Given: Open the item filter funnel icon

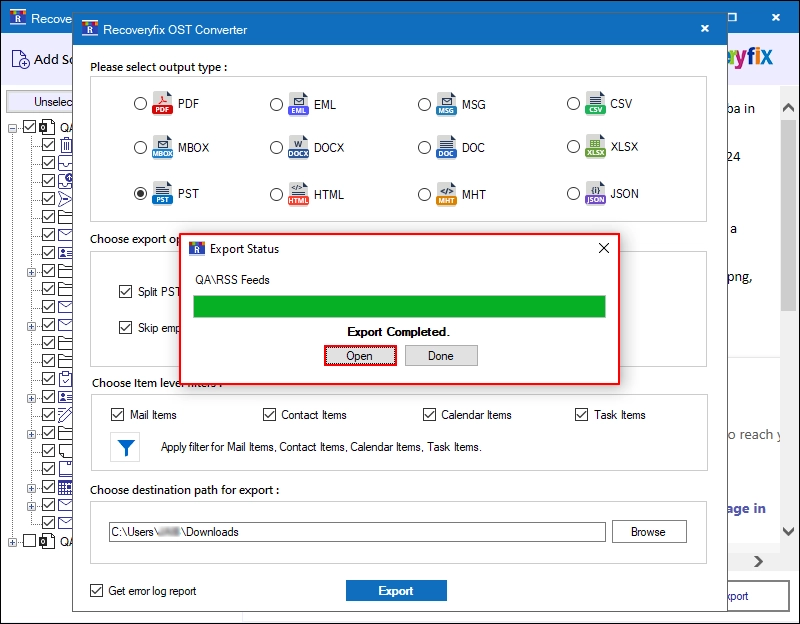Looking at the screenshot, I should [126, 447].
